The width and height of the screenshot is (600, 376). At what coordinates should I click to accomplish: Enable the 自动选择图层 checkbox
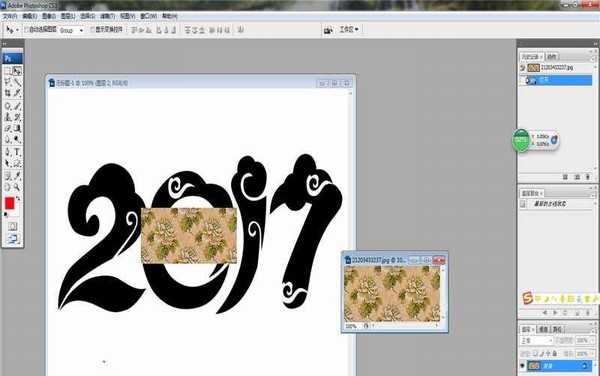(27, 29)
